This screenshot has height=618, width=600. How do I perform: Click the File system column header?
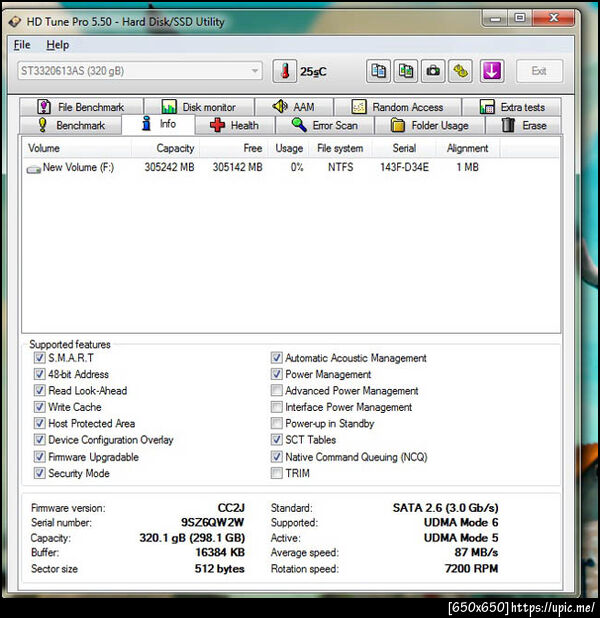click(x=340, y=149)
